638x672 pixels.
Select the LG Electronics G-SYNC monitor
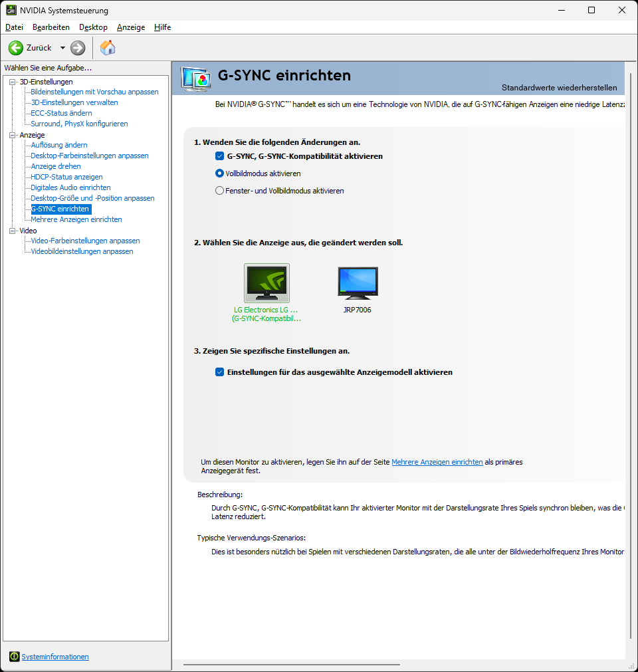point(266,283)
